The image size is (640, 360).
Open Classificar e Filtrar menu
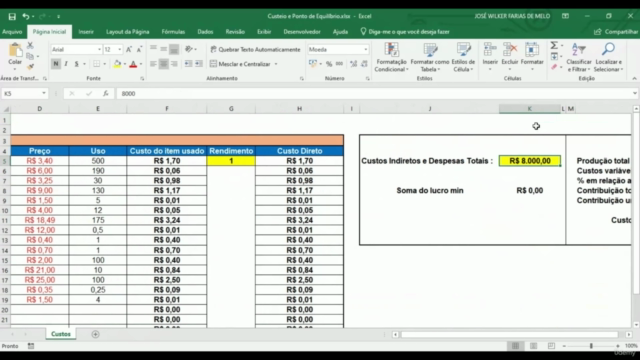(579, 57)
